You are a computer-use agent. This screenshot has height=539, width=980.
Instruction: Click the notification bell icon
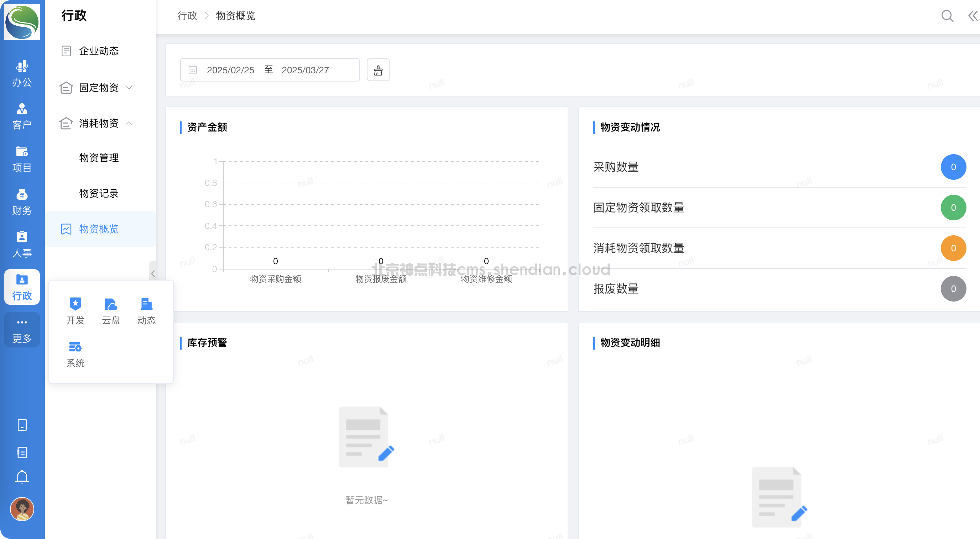22,477
